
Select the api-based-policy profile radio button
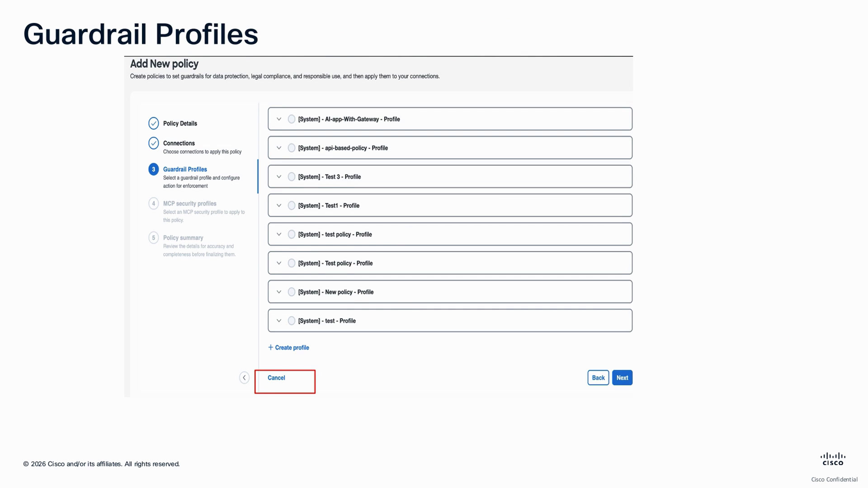(292, 148)
